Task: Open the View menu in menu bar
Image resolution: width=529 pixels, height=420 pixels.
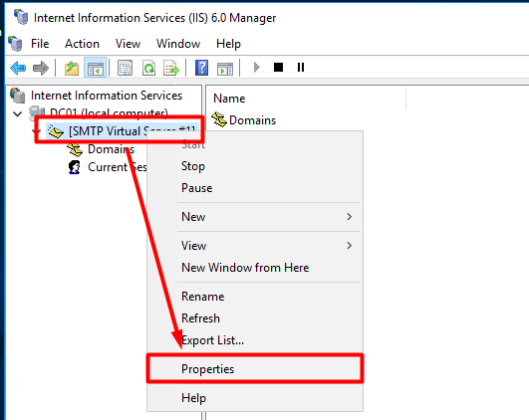Action: click(x=128, y=44)
